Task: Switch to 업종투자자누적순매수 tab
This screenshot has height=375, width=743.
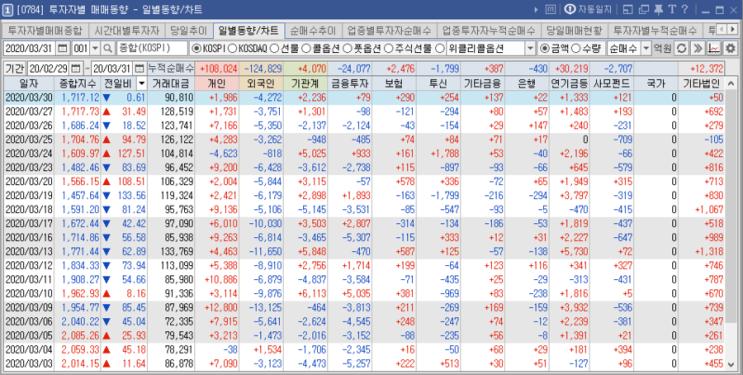Action: click(489, 31)
